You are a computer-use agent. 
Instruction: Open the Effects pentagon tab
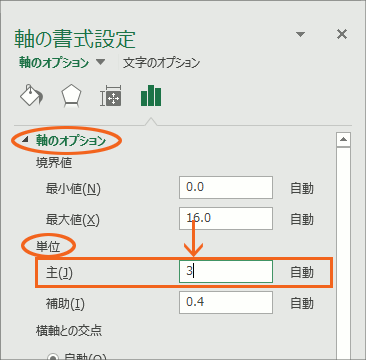[71, 96]
